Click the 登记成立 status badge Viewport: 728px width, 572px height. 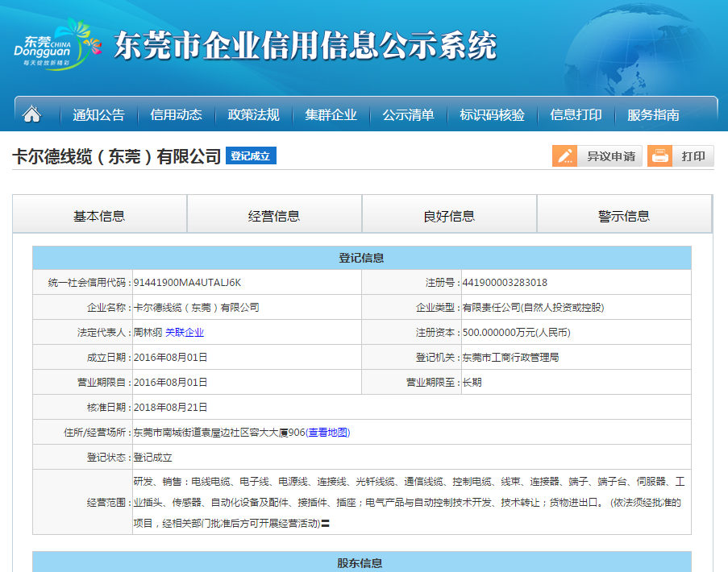(x=251, y=155)
